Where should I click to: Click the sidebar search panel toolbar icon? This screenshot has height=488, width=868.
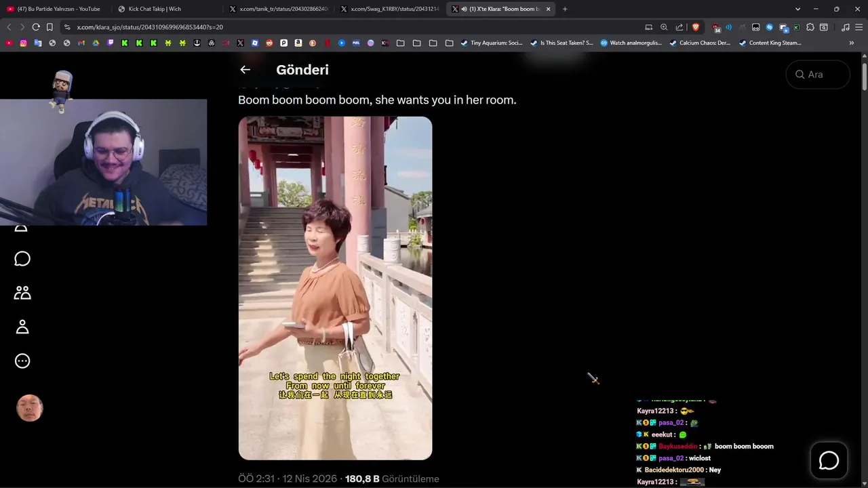click(823, 27)
